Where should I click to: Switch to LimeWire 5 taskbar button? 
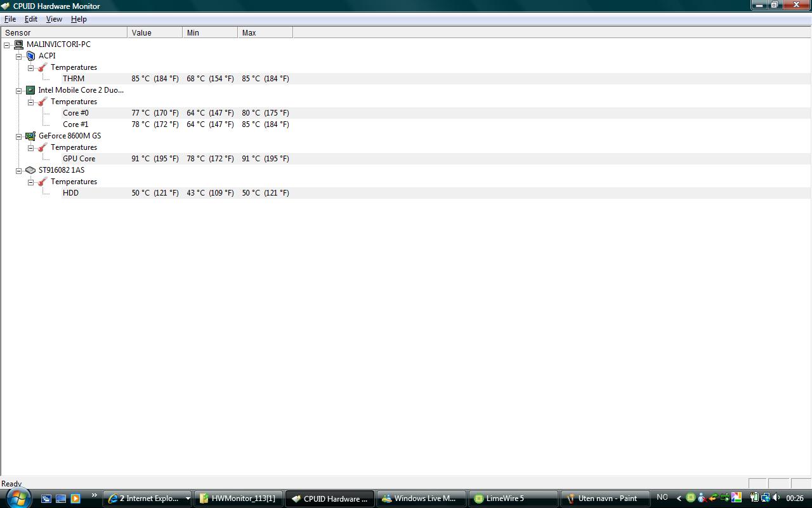point(513,498)
